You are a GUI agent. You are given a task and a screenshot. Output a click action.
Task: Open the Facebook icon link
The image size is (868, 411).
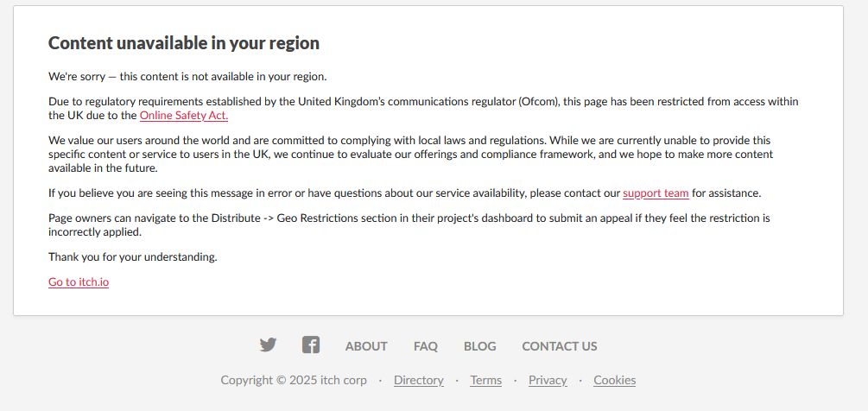point(311,345)
